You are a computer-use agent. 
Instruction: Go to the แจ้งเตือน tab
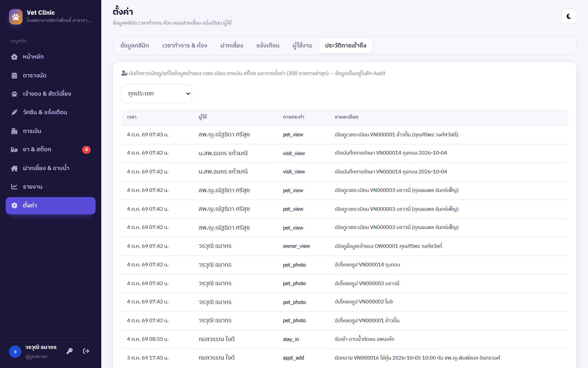(x=268, y=46)
